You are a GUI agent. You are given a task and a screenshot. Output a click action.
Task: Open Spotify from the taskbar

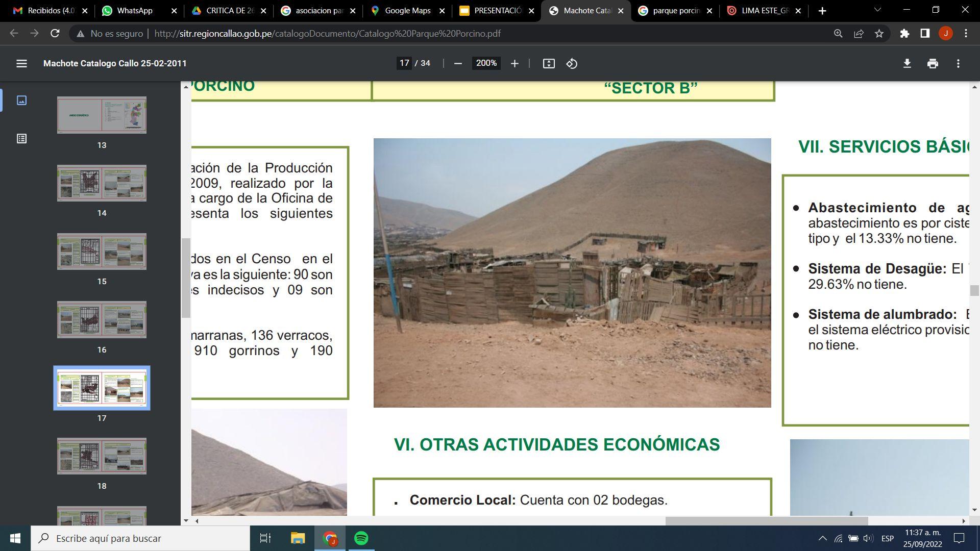(361, 538)
